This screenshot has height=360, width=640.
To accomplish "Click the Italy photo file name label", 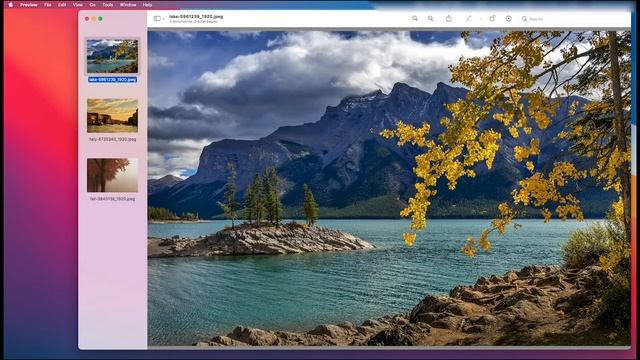I will [x=112, y=139].
